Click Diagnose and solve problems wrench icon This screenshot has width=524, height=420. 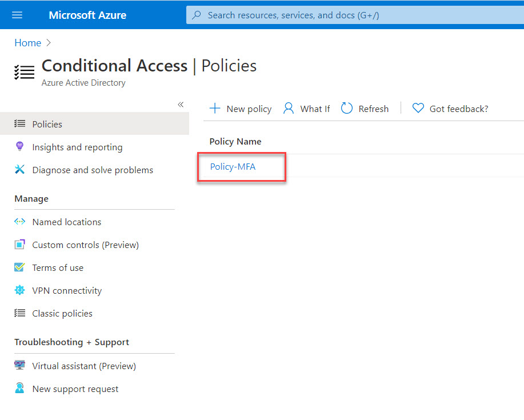tap(20, 170)
